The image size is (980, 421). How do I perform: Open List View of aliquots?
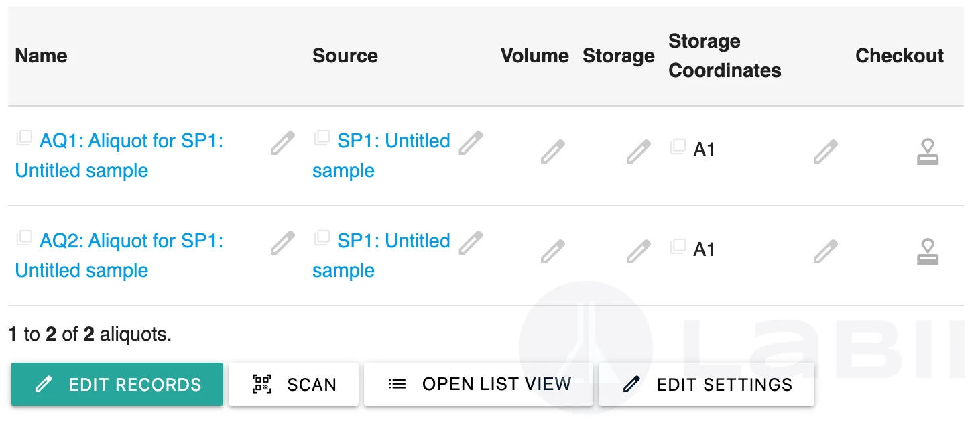tap(479, 385)
